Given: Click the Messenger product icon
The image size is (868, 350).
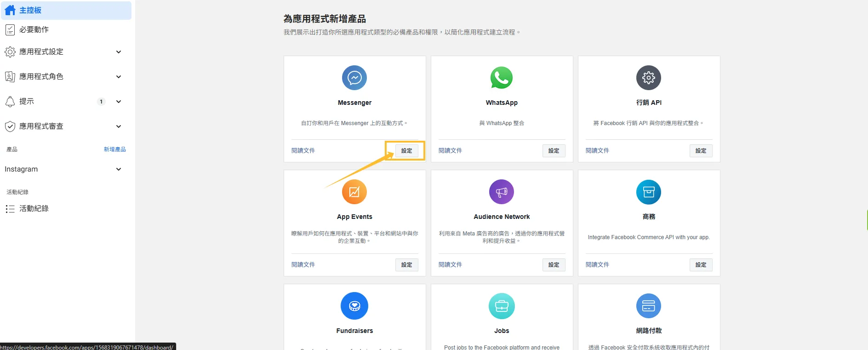Looking at the screenshot, I should point(354,78).
